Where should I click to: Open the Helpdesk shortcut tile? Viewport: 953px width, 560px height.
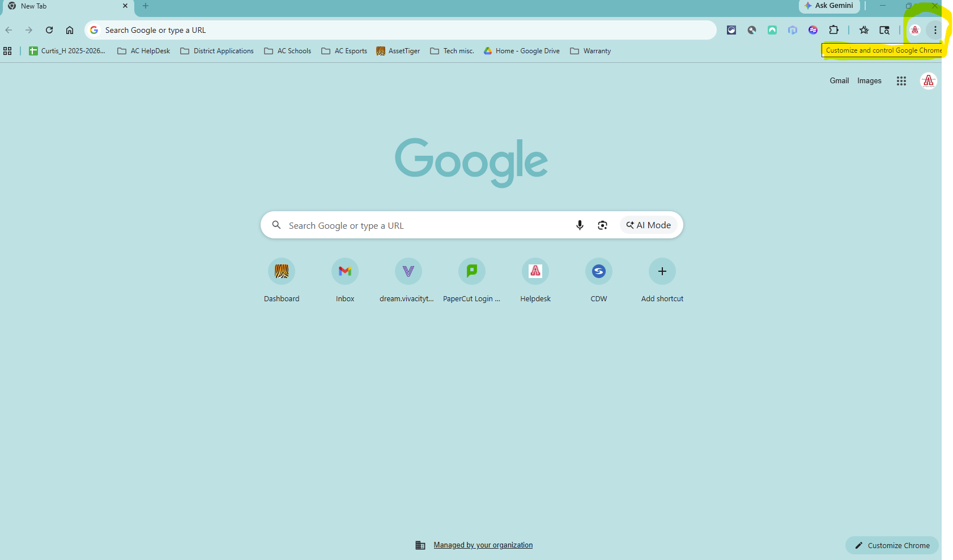pos(535,281)
